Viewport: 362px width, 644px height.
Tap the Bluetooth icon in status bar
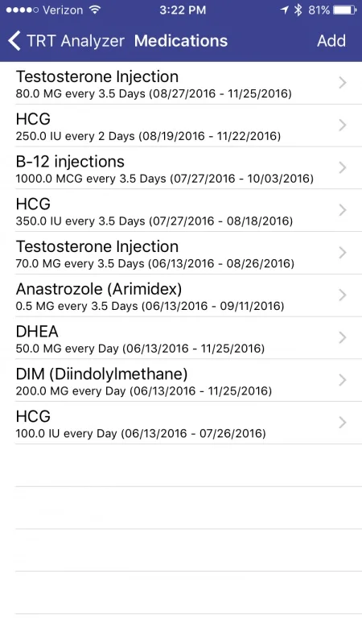tap(298, 10)
